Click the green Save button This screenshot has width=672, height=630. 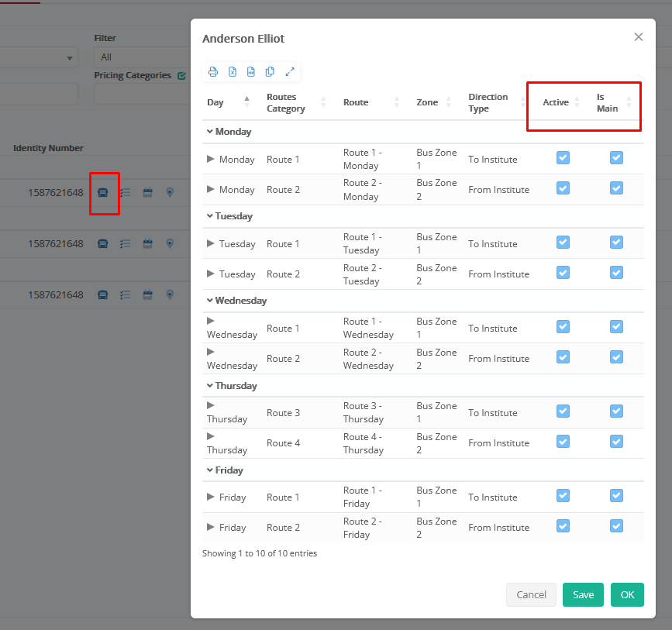(583, 594)
